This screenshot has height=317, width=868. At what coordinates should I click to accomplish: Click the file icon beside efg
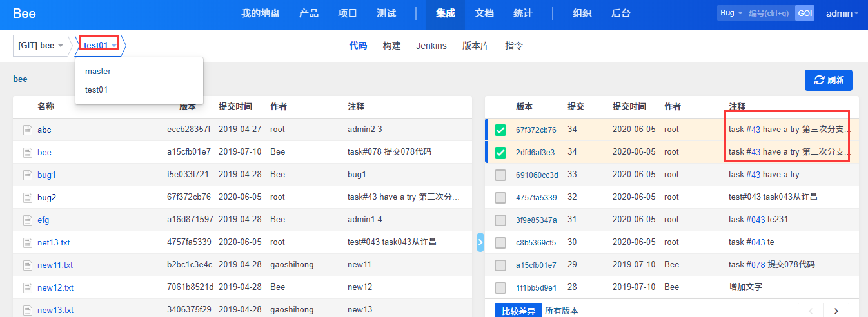pos(28,220)
